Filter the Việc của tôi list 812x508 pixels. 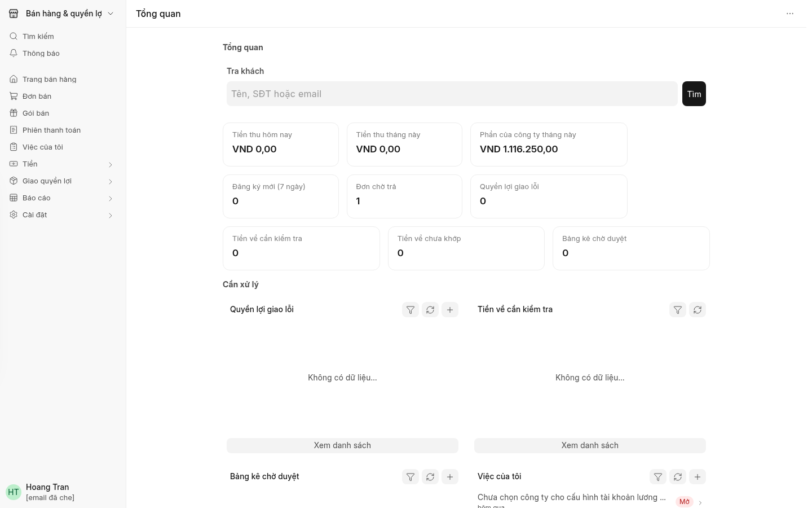coord(658,477)
